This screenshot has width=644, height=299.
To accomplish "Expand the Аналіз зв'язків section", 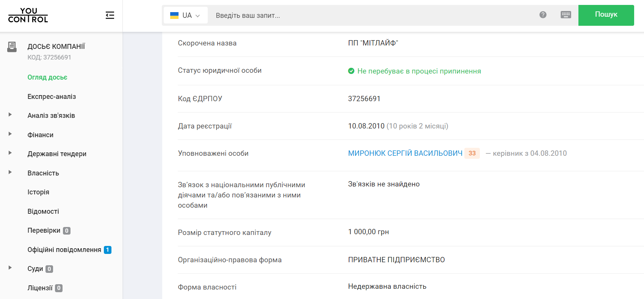I will coord(10,114).
